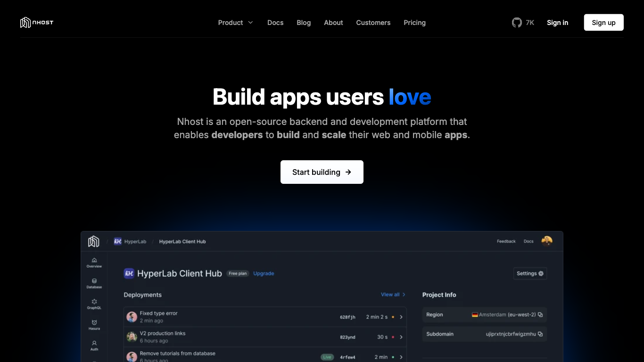The width and height of the screenshot is (644, 362).
Task: Click the HyperLab Client Hub project icon
Action: (x=129, y=273)
